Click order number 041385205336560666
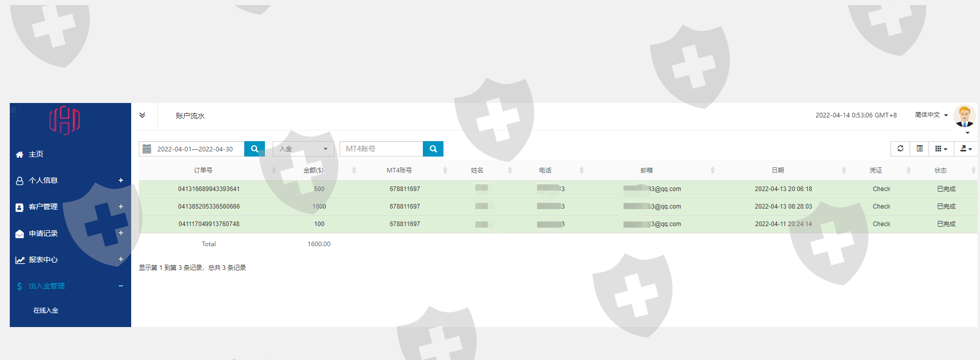Image resolution: width=980 pixels, height=360 pixels. coord(209,207)
